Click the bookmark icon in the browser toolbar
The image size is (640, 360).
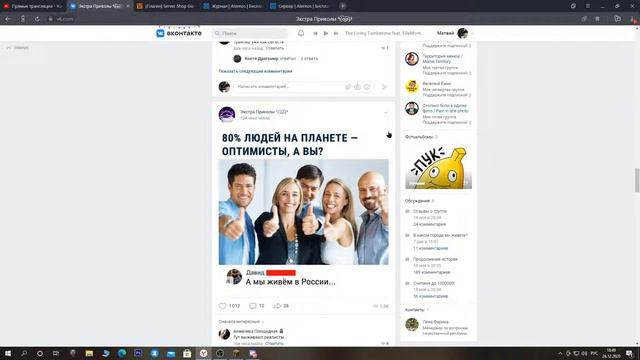[597, 19]
